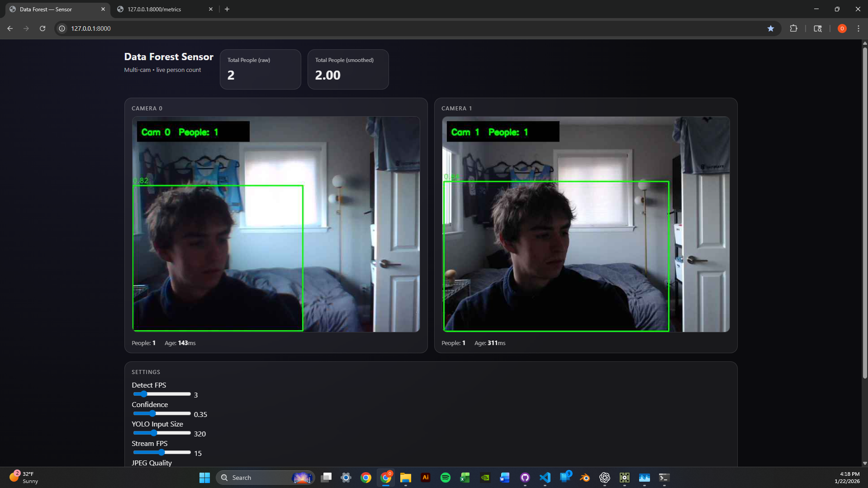Switch to the 127.0.0.1:8000/metrics tab
The width and height of the screenshot is (868, 488).
click(154, 9)
